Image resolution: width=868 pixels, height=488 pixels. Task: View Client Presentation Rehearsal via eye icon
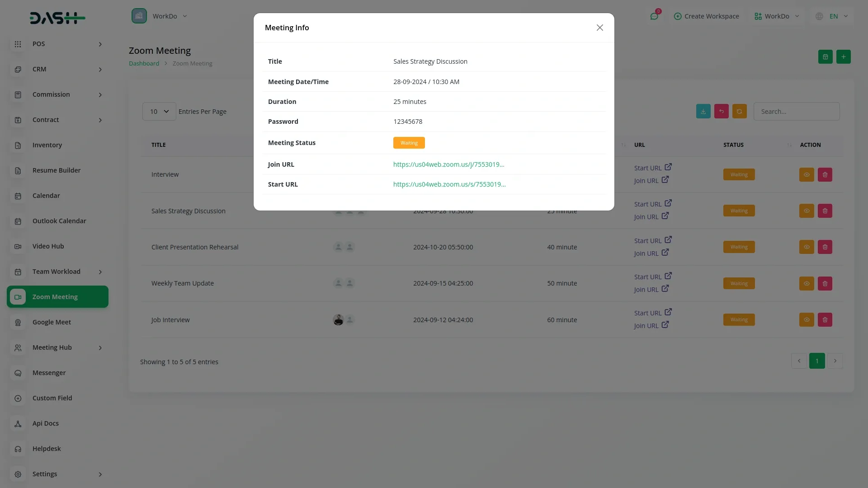point(806,247)
